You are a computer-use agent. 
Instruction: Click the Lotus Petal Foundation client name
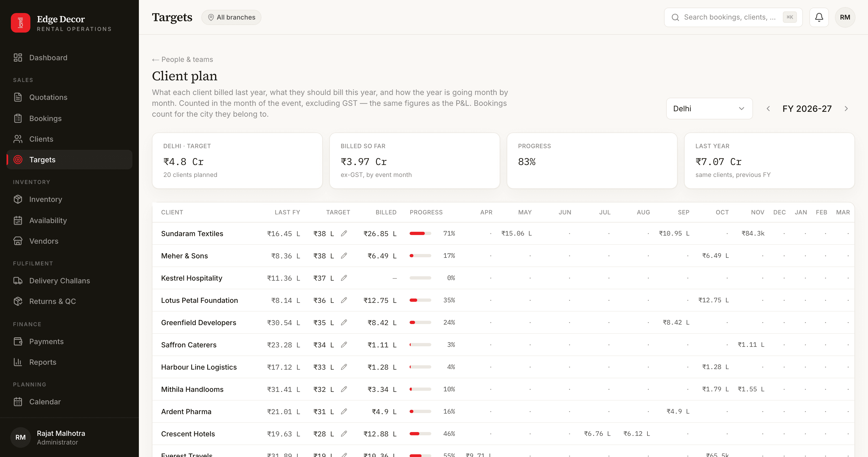(x=199, y=300)
